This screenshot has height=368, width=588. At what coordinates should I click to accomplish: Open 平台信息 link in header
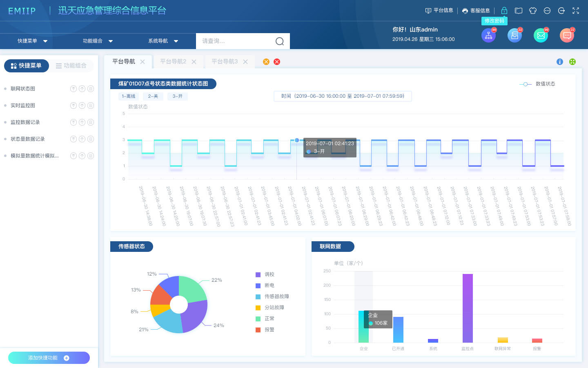pos(439,11)
